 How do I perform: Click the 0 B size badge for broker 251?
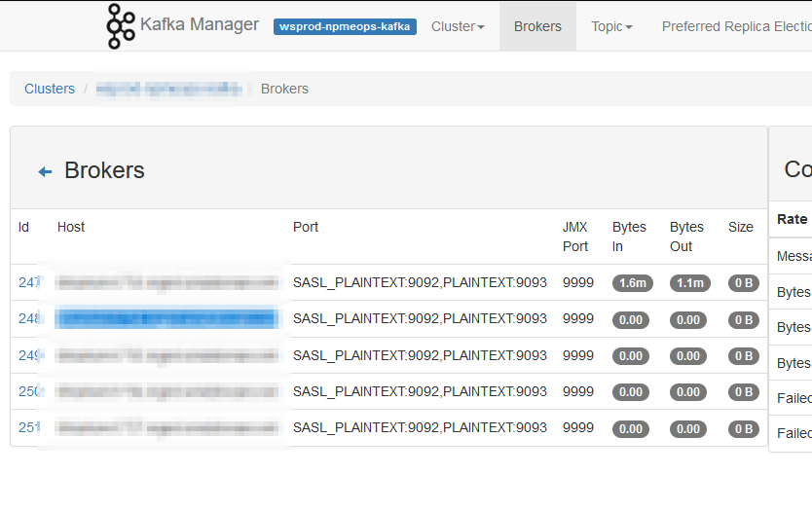click(x=744, y=428)
